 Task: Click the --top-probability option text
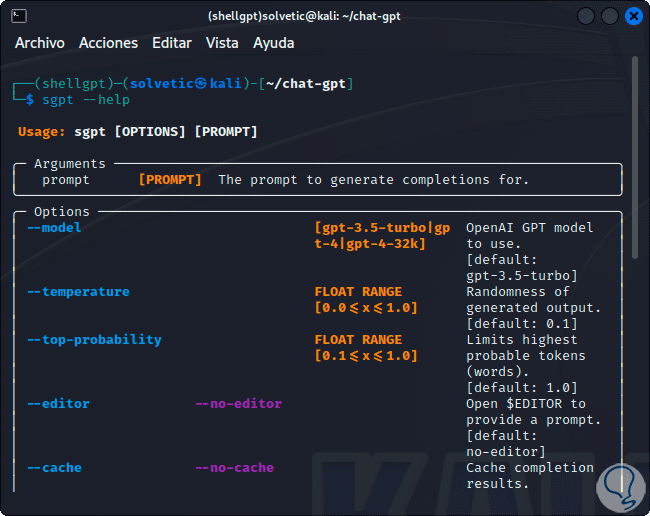[94, 340]
